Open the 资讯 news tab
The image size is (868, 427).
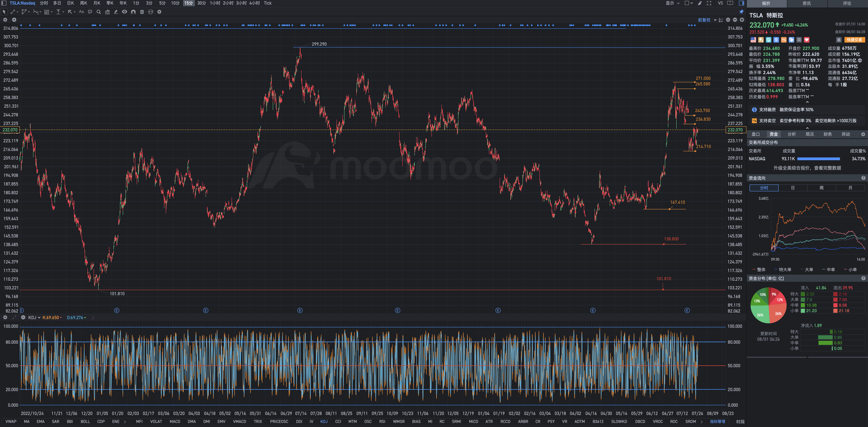[x=807, y=3]
